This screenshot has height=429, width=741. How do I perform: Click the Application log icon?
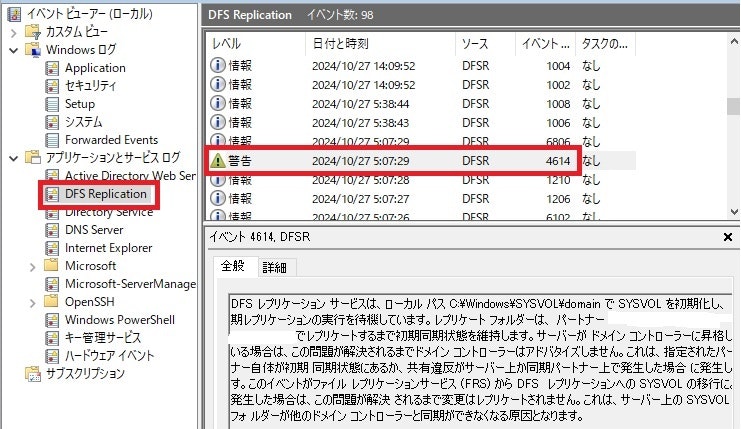[52, 68]
